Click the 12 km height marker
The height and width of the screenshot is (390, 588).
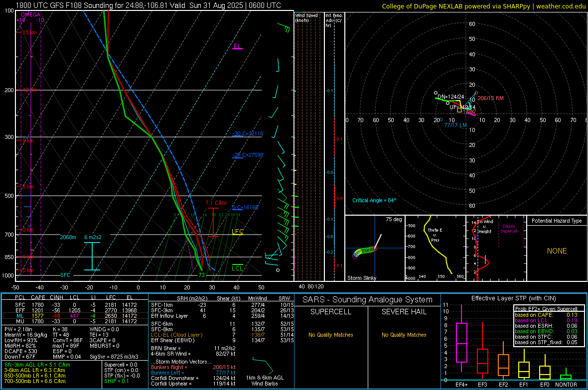[x=29, y=90]
